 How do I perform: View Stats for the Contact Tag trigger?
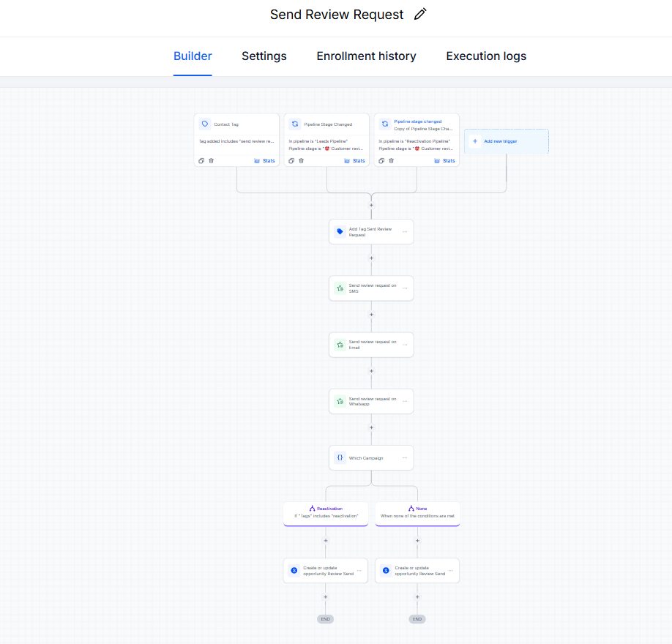[264, 161]
